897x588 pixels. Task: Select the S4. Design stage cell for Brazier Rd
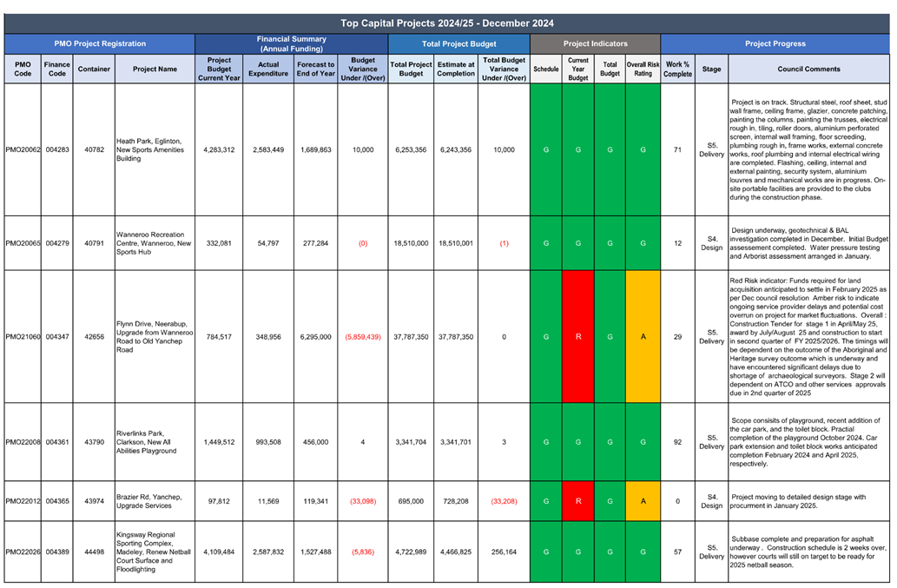(711, 501)
